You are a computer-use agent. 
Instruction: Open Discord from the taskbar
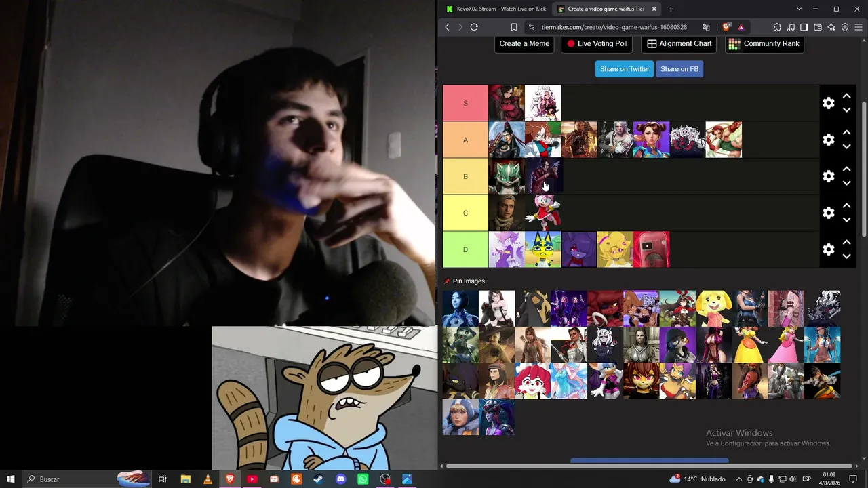click(x=340, y=479)
